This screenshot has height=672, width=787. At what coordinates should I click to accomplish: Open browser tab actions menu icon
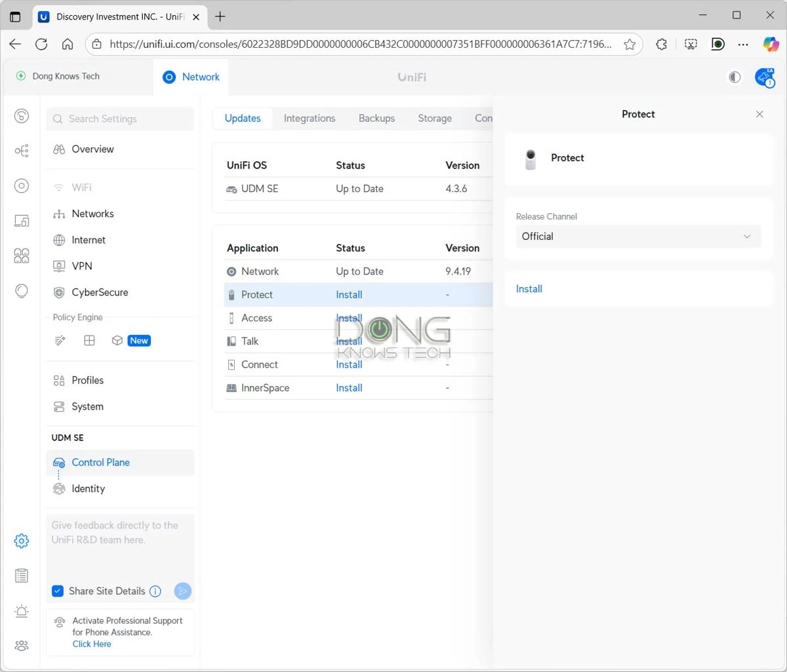tap(16, 17)
